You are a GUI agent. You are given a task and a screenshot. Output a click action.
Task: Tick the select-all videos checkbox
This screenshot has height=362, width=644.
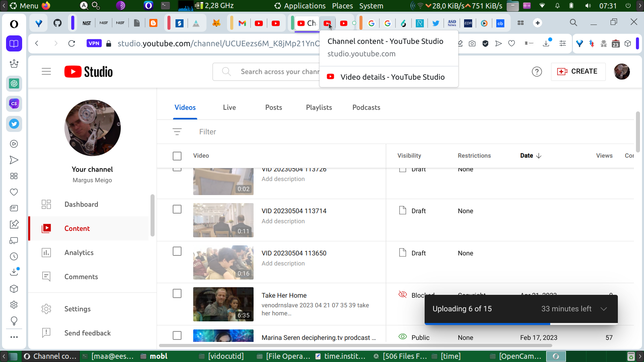177,156
